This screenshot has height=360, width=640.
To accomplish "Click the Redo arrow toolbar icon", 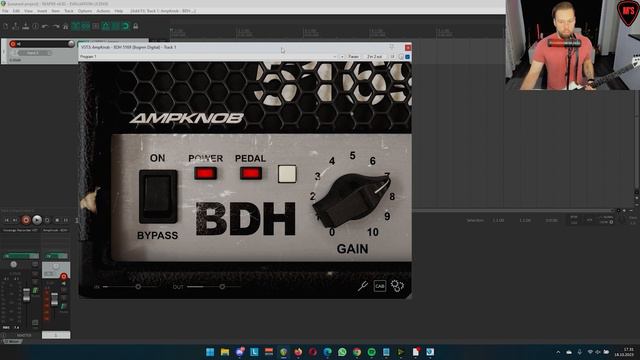I will 56,26.
